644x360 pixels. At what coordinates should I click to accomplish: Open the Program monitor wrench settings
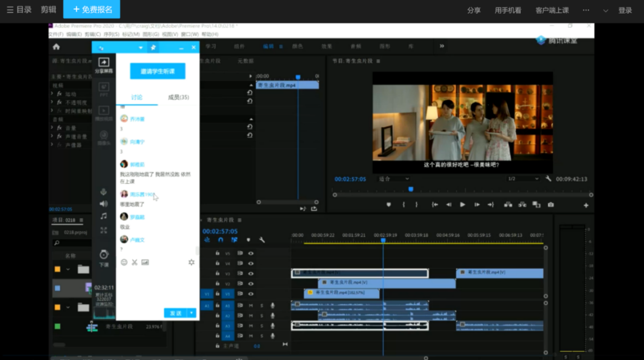click(548, 179)
